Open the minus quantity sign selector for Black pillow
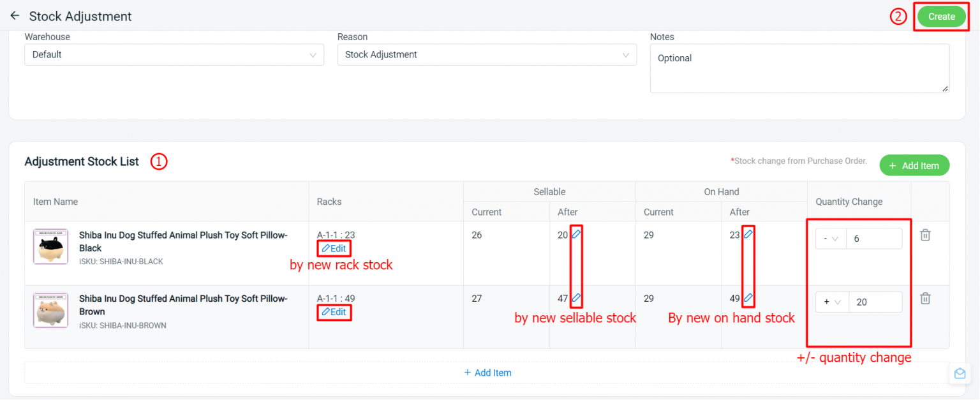980x400 pixels. point(831,238)
